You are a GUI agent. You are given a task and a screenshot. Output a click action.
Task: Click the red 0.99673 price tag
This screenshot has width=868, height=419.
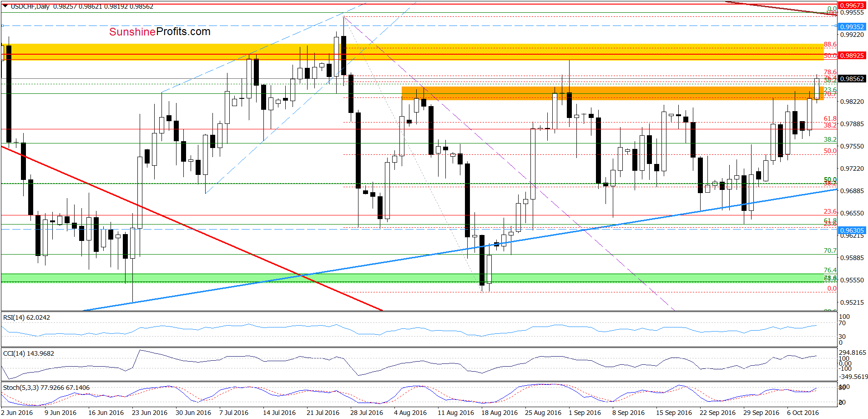pyautogui.click(x=852, y=5)
